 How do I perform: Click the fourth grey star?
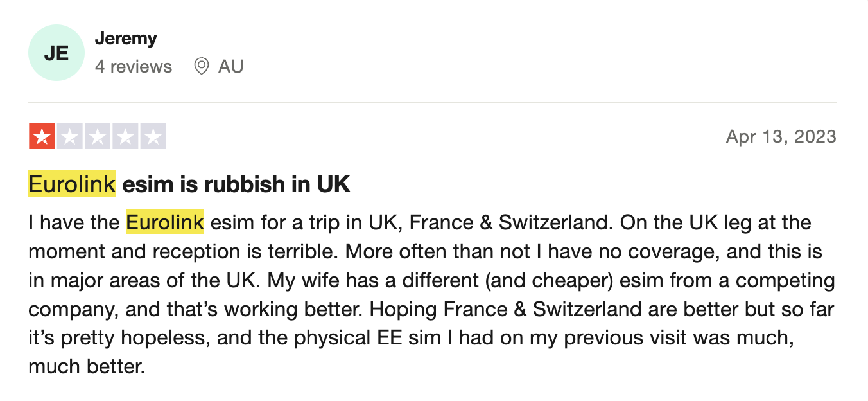point(125,136)
